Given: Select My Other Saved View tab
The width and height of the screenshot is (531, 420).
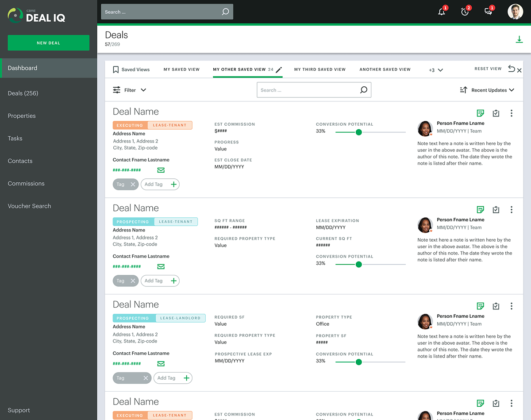Looking at the screenshot, I should pos(239,69).
